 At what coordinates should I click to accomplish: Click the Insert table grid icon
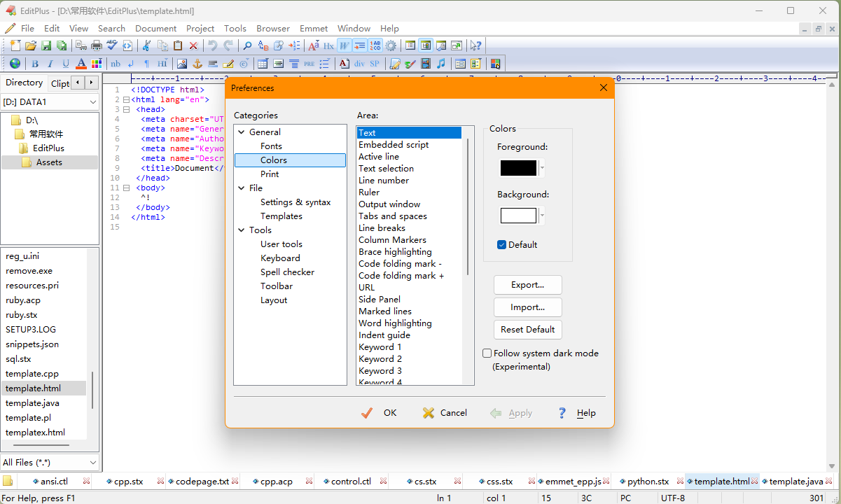[263, 64]
